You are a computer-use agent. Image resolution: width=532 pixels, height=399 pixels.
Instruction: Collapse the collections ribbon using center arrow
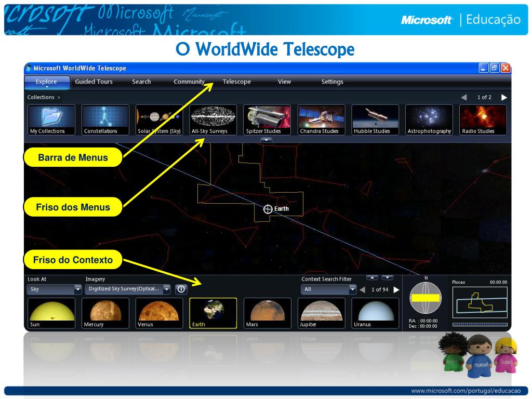point(267,140)
